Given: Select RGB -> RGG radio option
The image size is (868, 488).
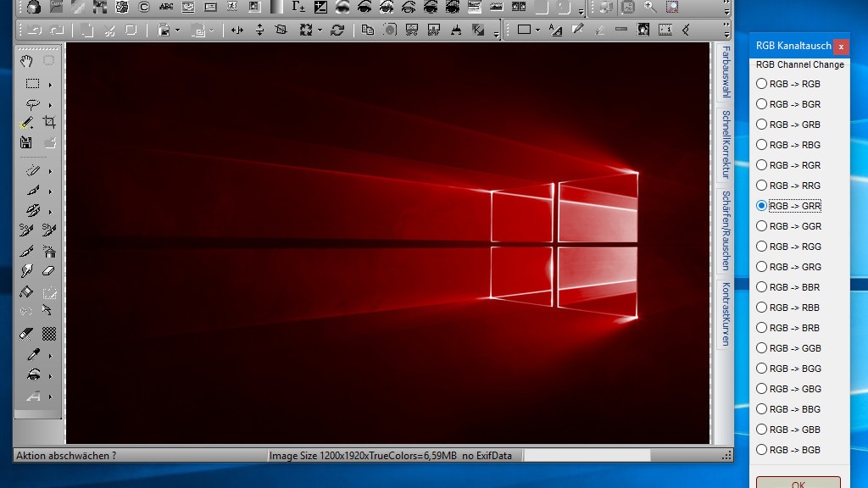Looking at the screenshot, I should pyautogui.click(x=788, y=247).
